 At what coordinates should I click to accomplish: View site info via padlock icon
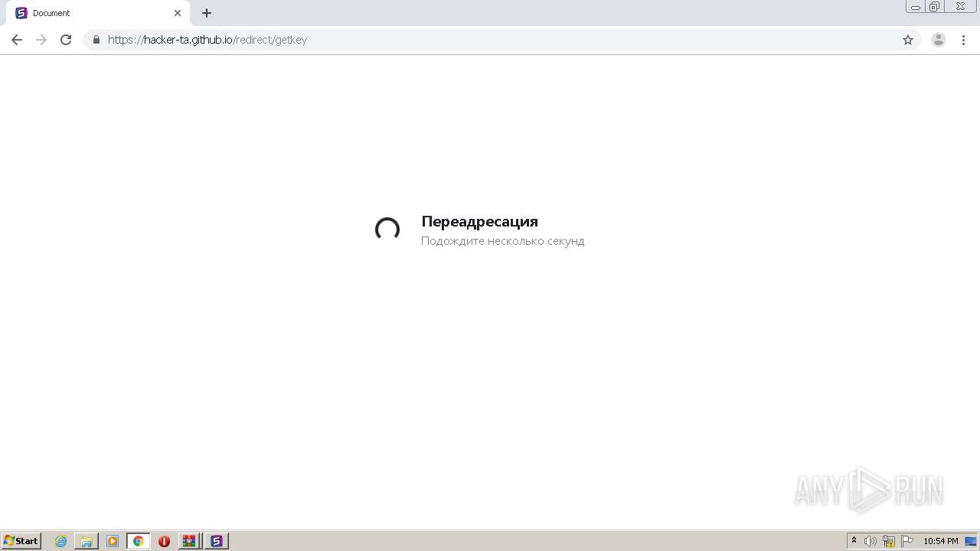click(96, 40)
